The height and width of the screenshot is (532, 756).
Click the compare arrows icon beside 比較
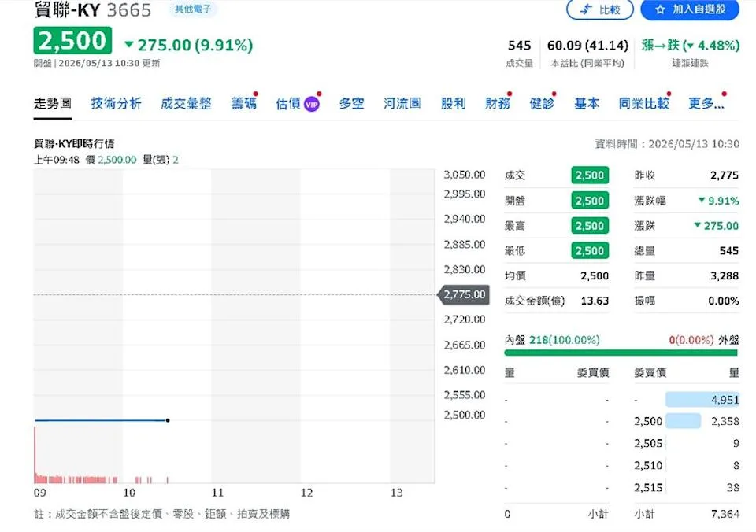point(586,9)
